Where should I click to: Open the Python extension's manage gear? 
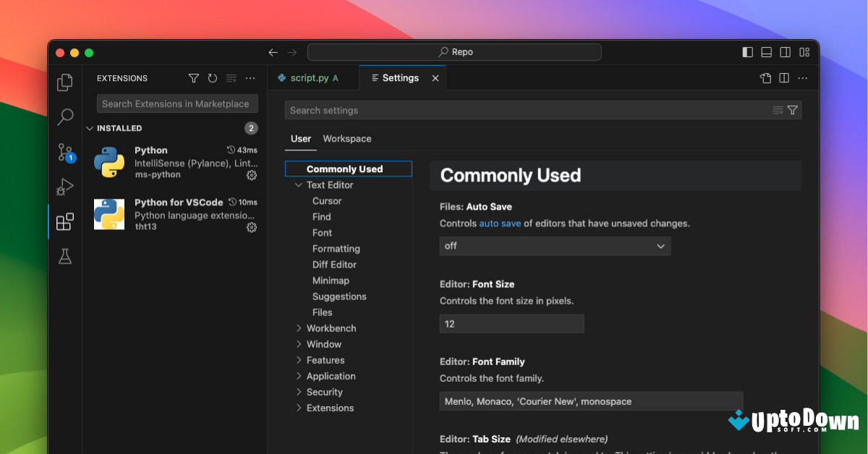pos(251,174)
